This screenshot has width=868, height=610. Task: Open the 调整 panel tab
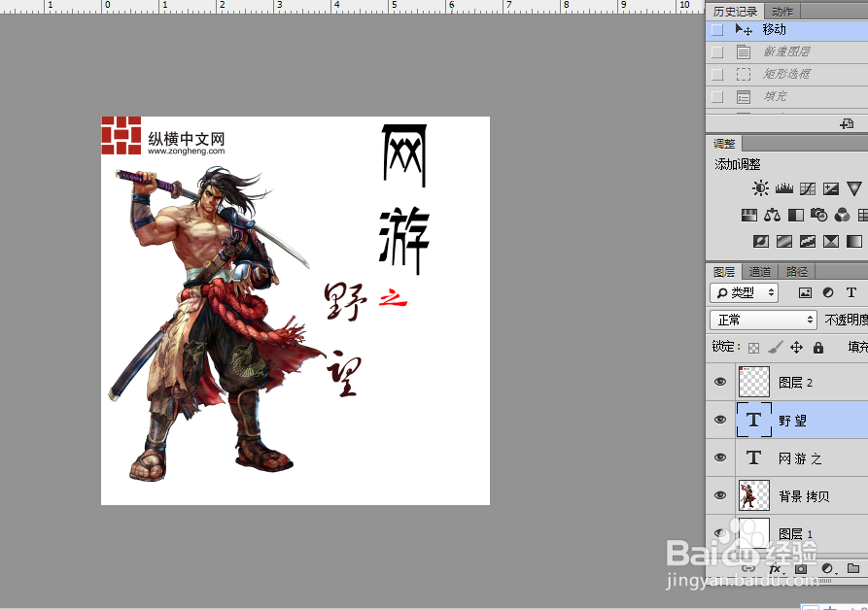[x=724, y=144]
